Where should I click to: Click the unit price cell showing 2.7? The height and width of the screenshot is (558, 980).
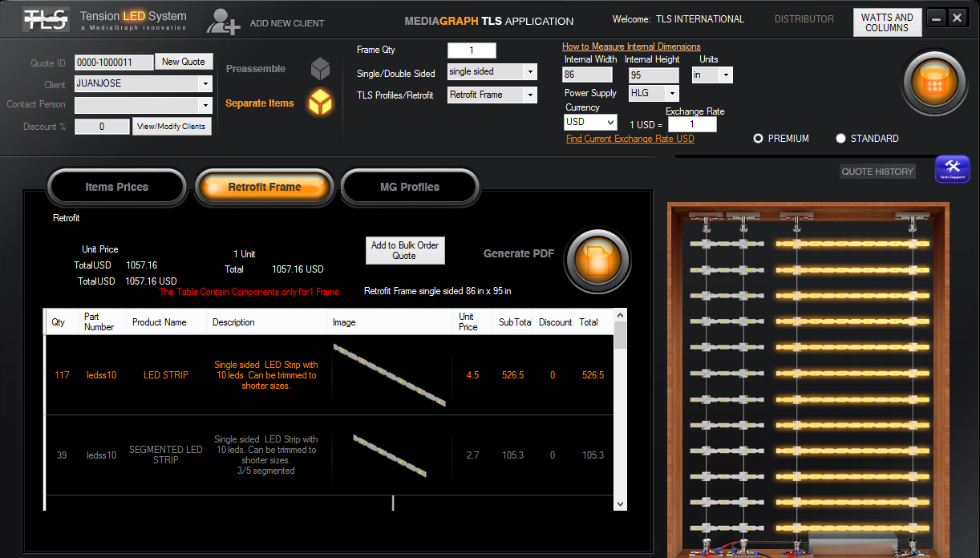pyautogui.click(x=472, y=455)
